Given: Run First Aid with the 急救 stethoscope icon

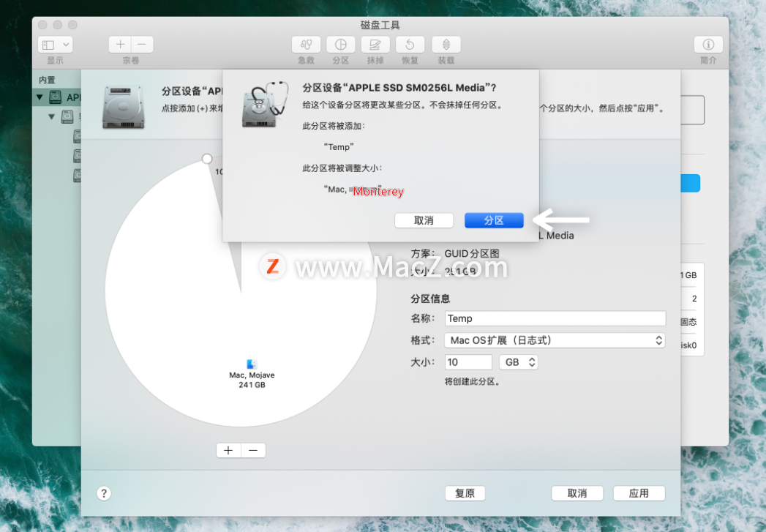Looking at the screenshot, I should coord(306,45).
